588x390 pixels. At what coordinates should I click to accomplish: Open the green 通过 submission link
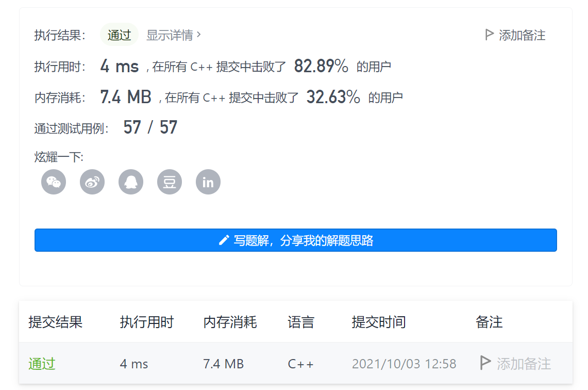click(42, 364)
